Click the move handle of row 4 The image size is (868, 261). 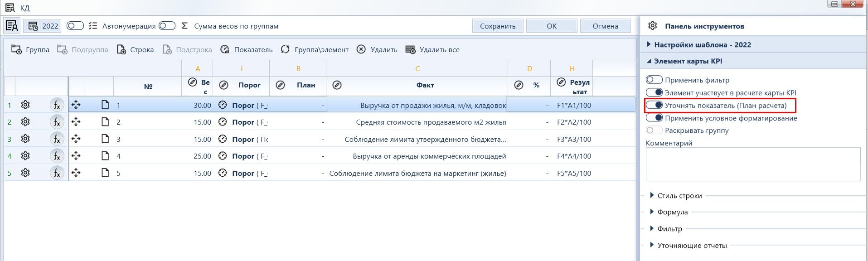tap(76, 155)
